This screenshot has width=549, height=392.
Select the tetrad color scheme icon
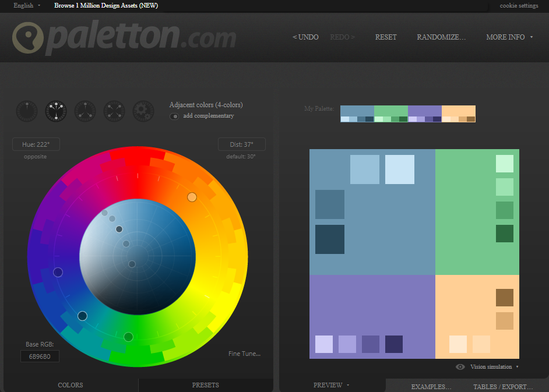pos(114,111)
